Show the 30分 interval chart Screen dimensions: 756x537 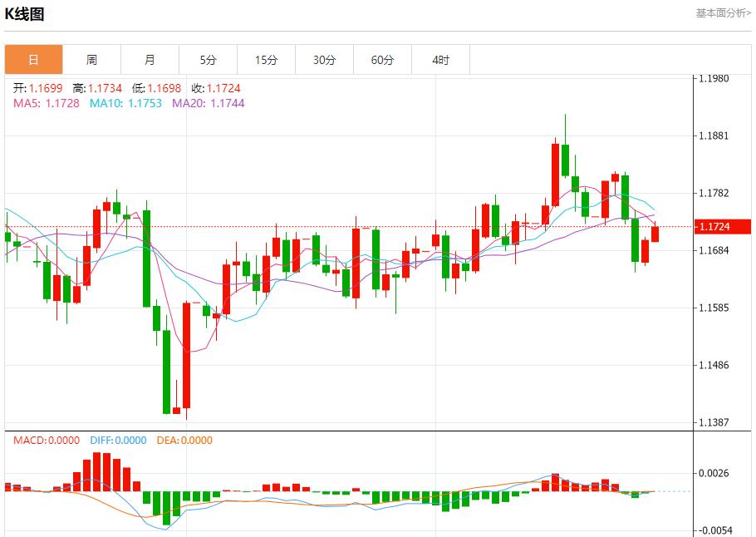pos(324,60)
